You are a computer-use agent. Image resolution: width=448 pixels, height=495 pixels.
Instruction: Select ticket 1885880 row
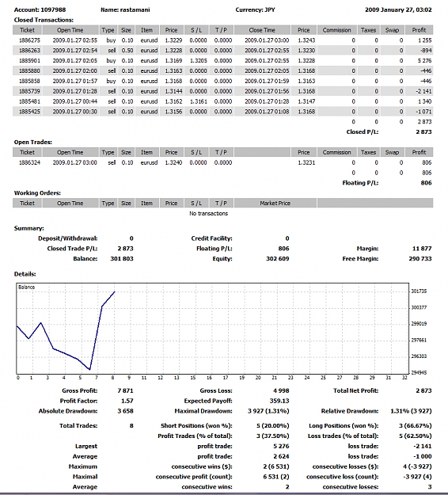tap(222, 70)
